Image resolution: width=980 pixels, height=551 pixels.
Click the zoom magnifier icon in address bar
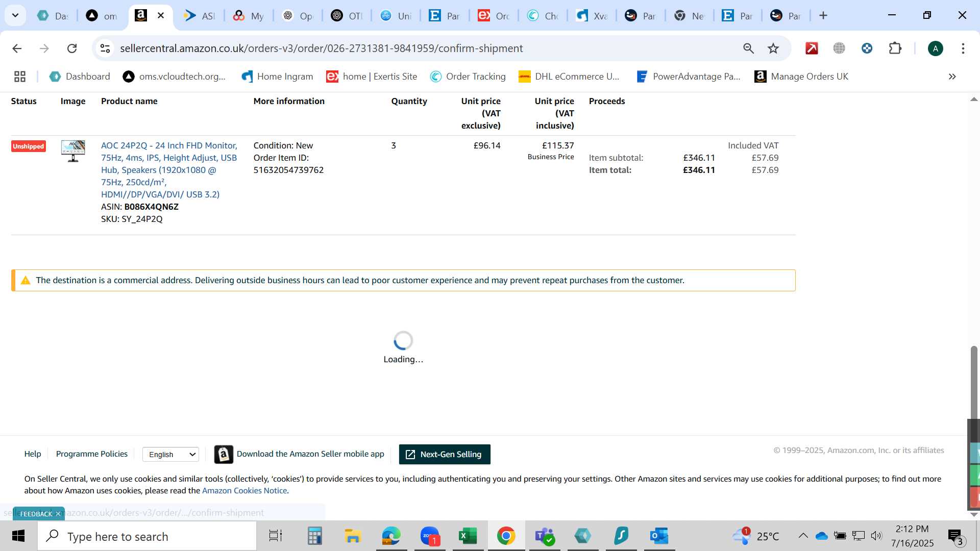[748, 48]
